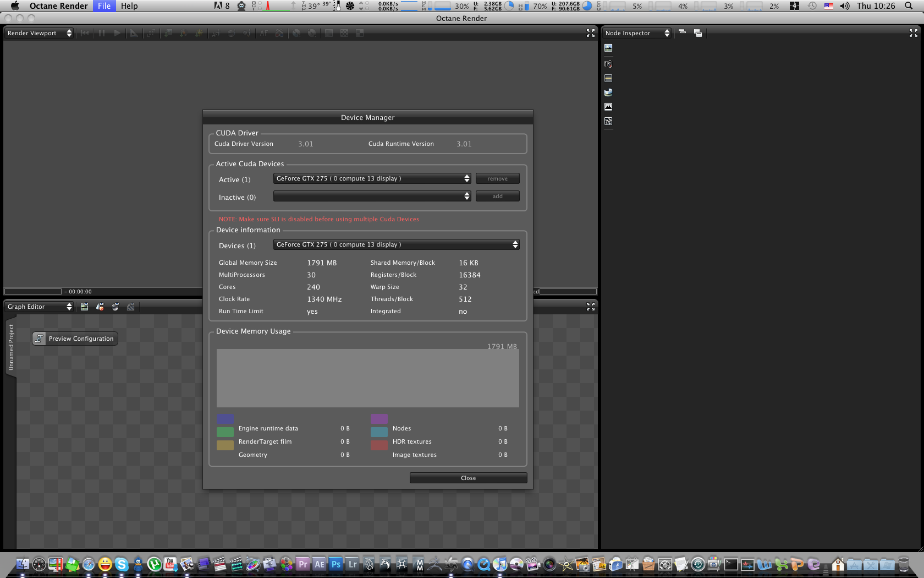Screen dimensions: 924x578
Task: Select the Unnamed Project vertical tab
Action: point(11,347)
